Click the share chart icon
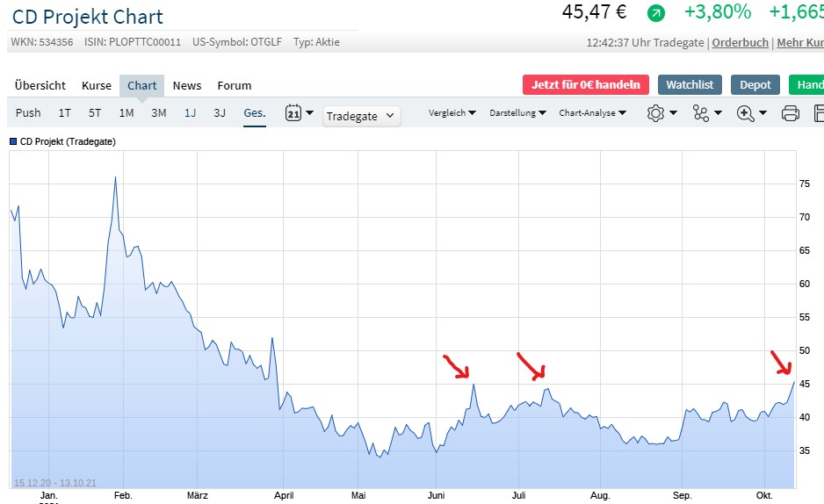This screenshot has height=504, width=824. point(700,113)
